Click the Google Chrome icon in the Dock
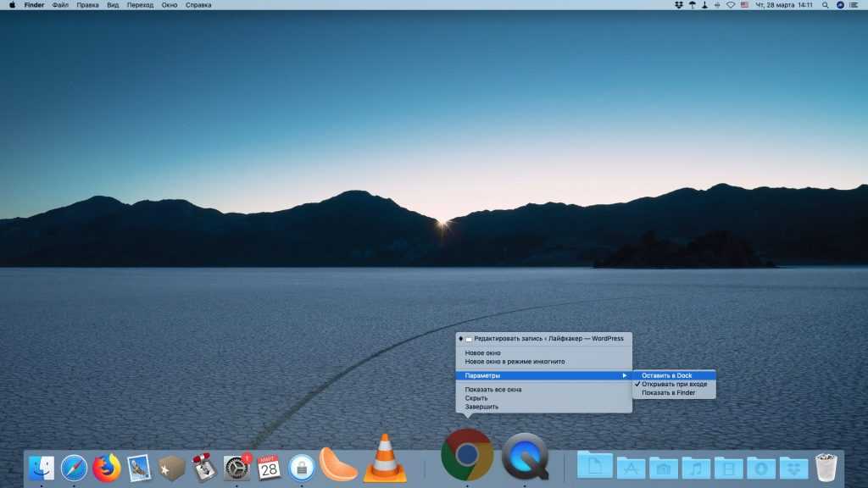This screenshot has height=488, width=868. click(x=467, y=455)
